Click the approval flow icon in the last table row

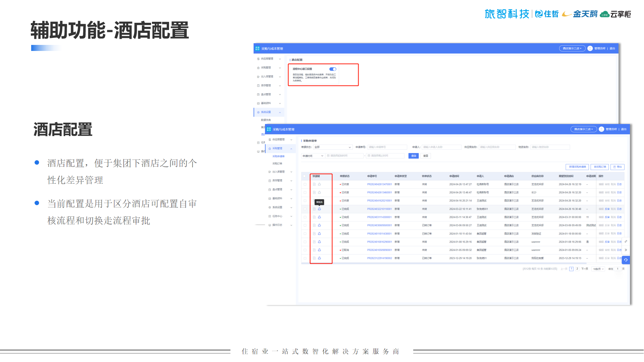pyautogui.click(x=319, y=258)
